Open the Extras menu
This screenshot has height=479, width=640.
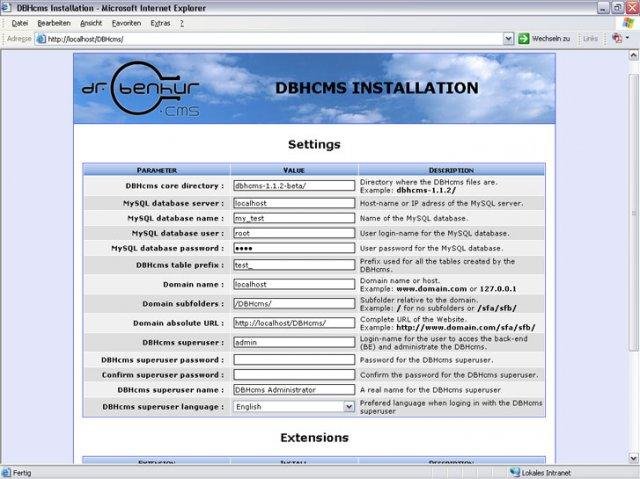pos(160,23)
